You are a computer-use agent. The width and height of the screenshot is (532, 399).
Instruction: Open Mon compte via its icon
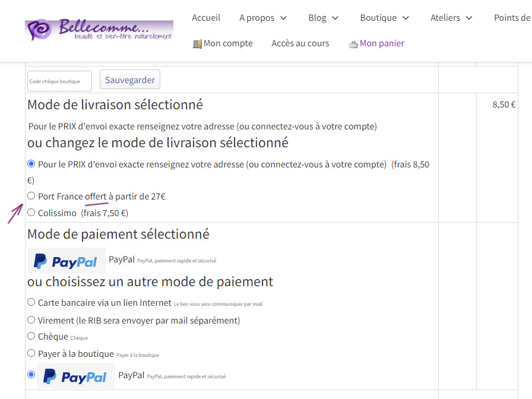[x=197, y=43]
